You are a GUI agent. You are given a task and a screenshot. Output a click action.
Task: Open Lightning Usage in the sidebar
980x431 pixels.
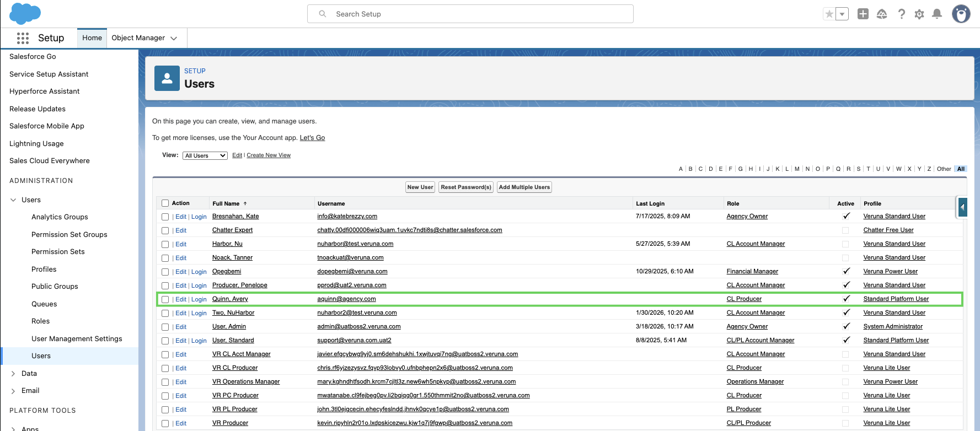[x=36, y=144]
